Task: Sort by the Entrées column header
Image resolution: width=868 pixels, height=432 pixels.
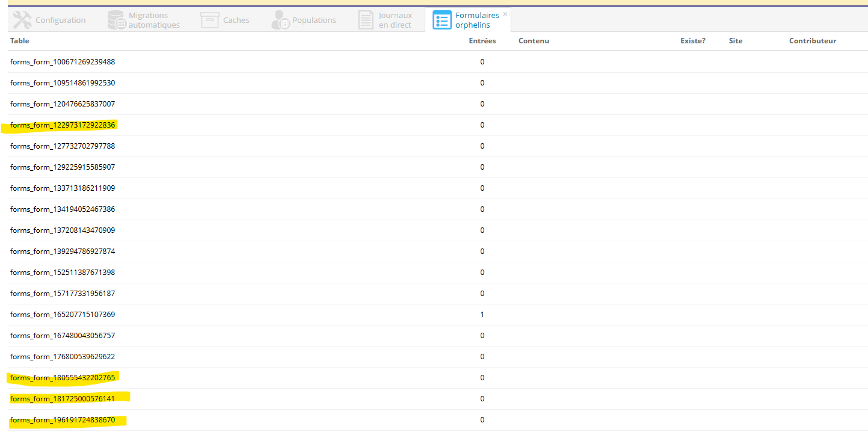Action: [482, 41]
